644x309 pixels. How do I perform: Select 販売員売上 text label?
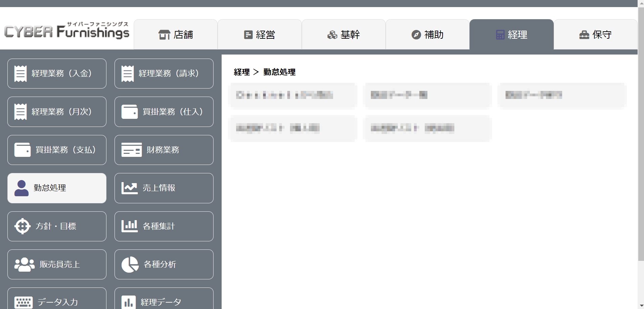(x=60, y=264)
